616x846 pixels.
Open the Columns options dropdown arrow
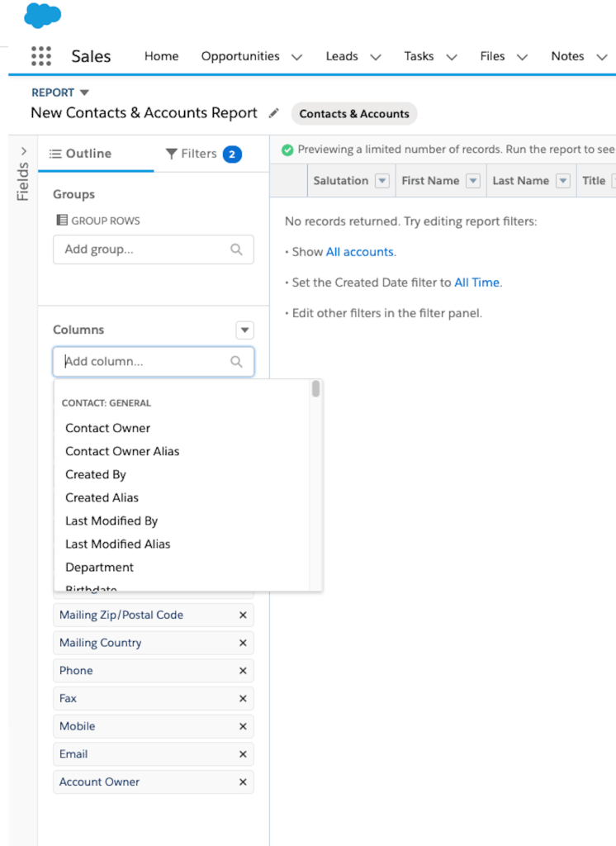(244, 330)
